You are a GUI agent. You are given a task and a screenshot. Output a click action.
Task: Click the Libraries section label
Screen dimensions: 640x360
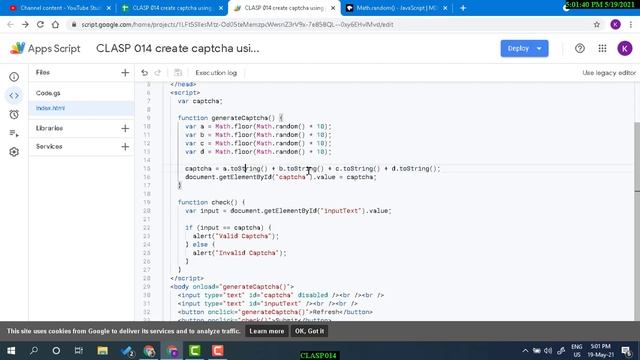click(49, 128)
